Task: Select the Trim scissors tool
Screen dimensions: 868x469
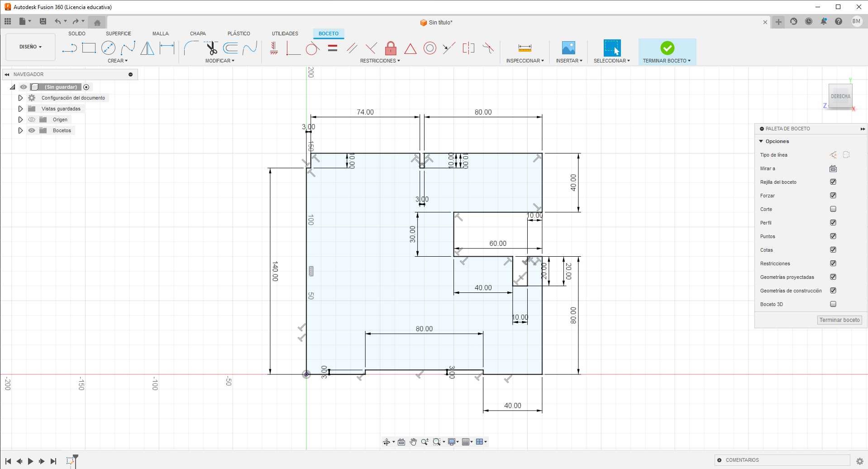Action: click(x=211, y=48)
